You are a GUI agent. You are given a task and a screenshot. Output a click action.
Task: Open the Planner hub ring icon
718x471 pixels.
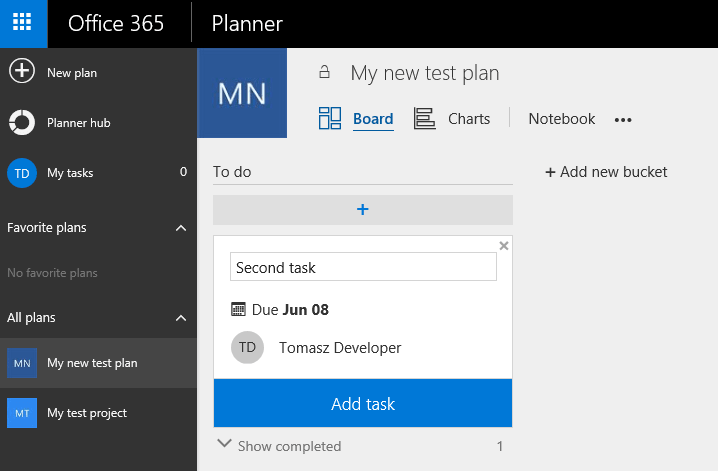click(x=22, y=123)
